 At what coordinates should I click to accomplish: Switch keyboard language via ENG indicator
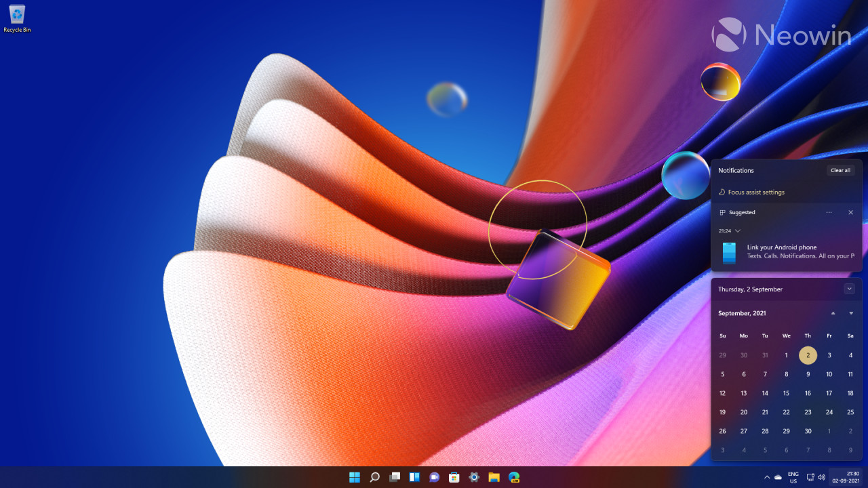[793, 477]
